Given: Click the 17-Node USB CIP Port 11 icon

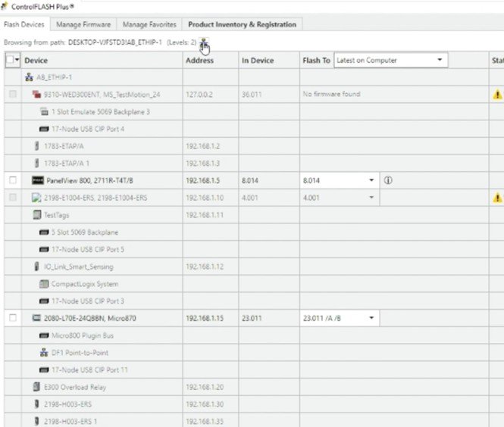Looking at the screenshot, I should coord(44,370).
